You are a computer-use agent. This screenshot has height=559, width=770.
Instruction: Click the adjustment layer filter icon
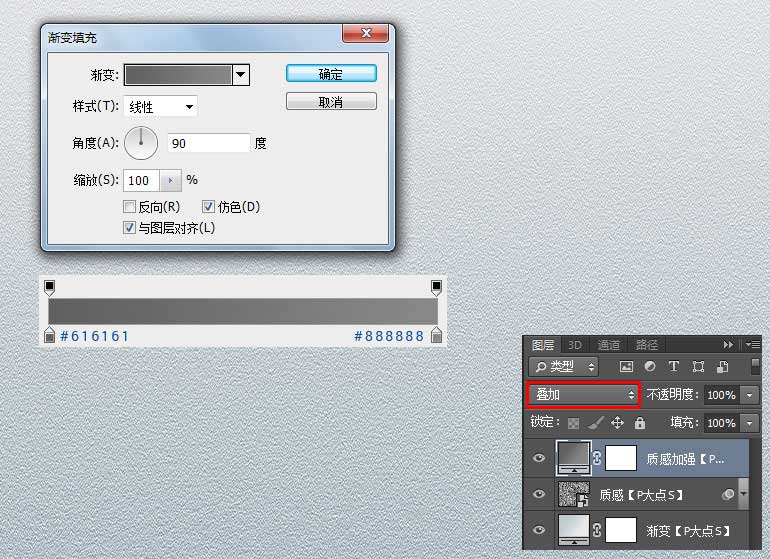[650, 367]
